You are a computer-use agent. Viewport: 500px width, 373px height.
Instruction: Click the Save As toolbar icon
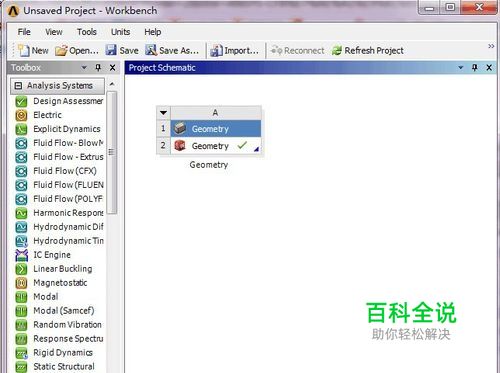coord(151,51)
